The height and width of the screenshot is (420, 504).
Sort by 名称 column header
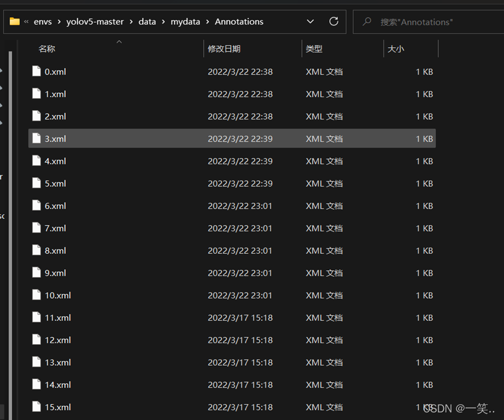47,49
